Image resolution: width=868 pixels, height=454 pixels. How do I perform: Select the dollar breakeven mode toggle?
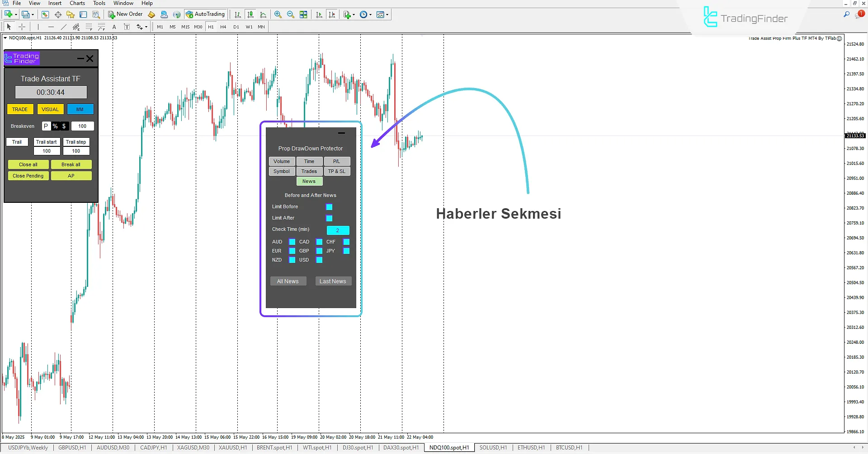(63, 126)
